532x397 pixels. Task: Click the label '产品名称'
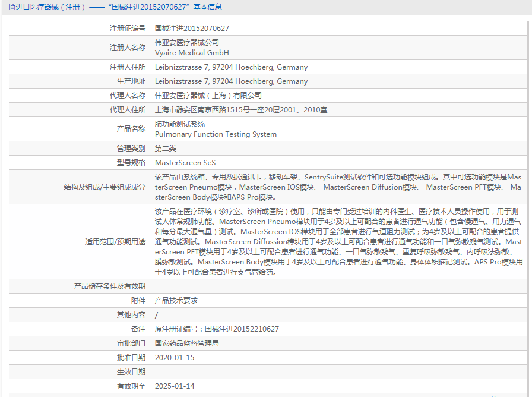point(131,129)
